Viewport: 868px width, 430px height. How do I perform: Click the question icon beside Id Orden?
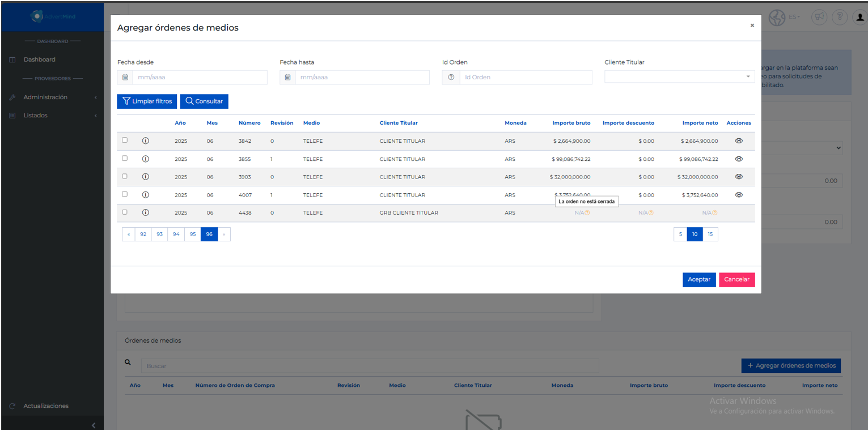click(x=451, y=77)
